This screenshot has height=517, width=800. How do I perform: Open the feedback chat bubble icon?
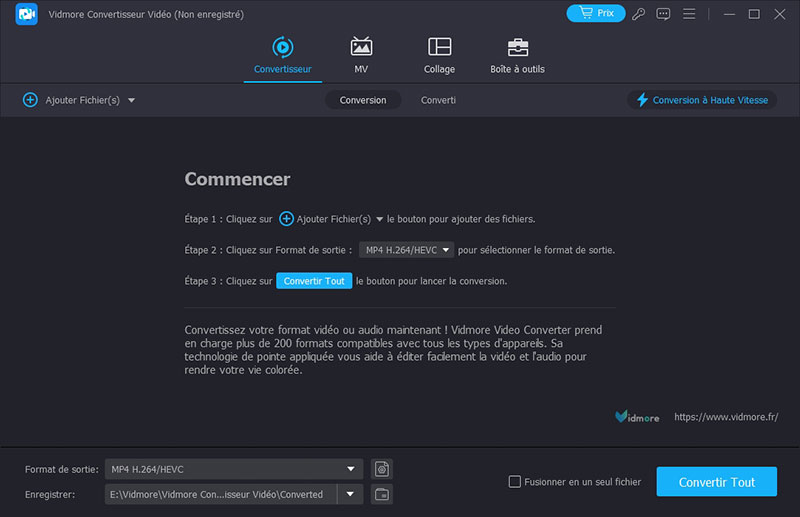[x=663, y=14]
